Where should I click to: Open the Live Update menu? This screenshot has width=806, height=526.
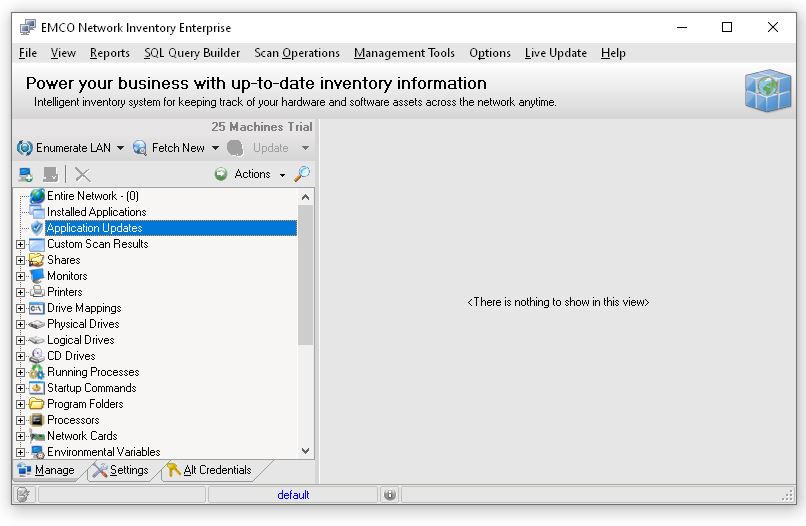pos(556,53)
